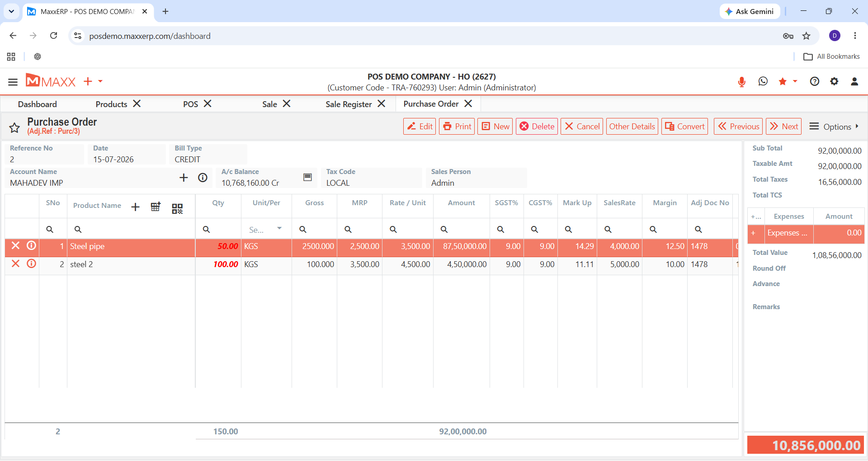Viewport: 868px width, 461px height.
Task: Expand the favorites star dropdown in header
Action: (795, 81)
